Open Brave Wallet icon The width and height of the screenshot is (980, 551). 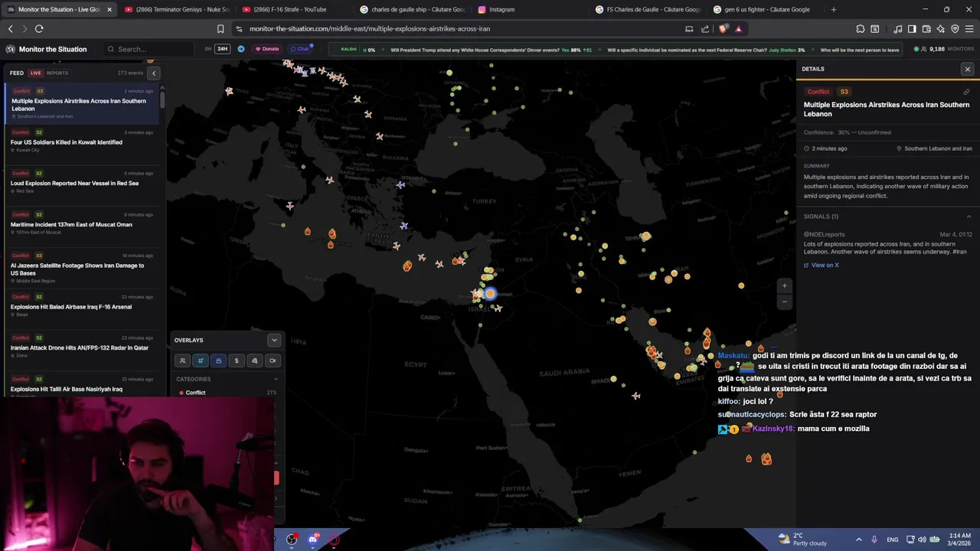926,28
